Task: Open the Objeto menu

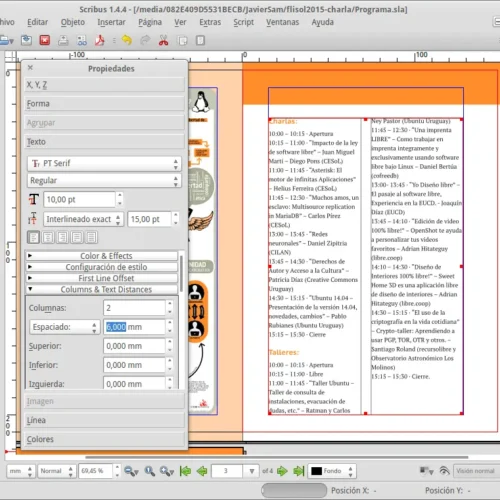Action: (73, 22)
